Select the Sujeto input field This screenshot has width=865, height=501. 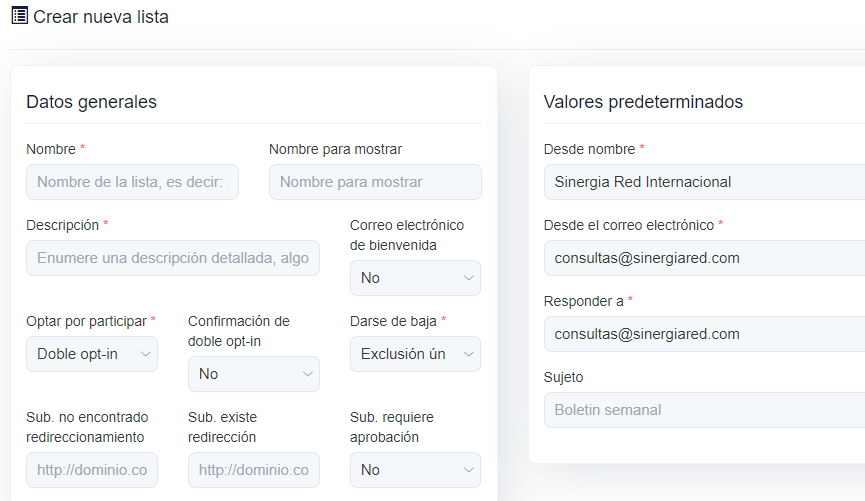tap(704, 410)
